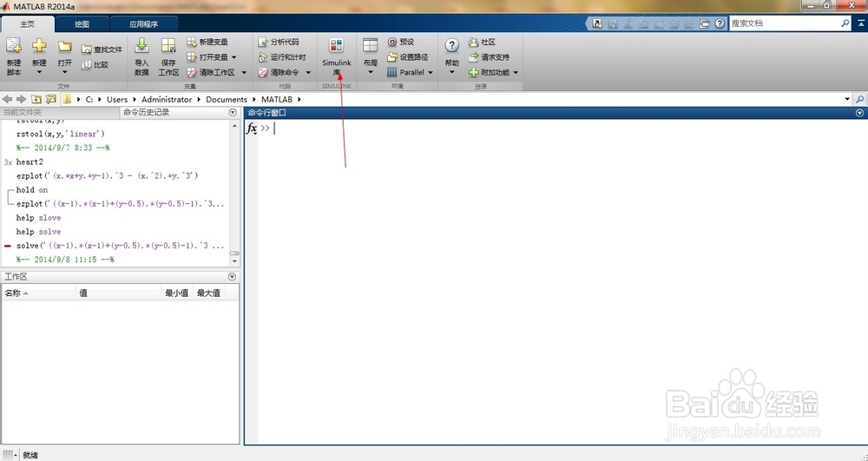This screenshot has height=461, width=868.
Task: Click the Up One Level folder icon
Action: coord(36,99)
